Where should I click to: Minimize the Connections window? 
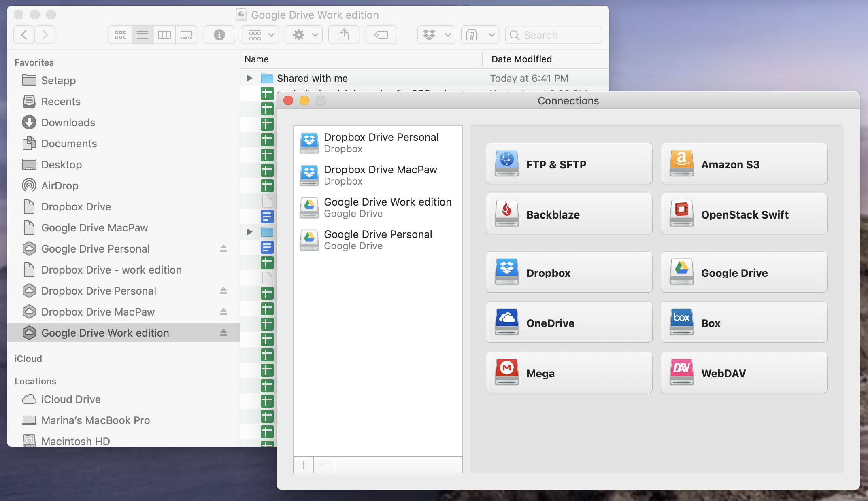(304, 100)
